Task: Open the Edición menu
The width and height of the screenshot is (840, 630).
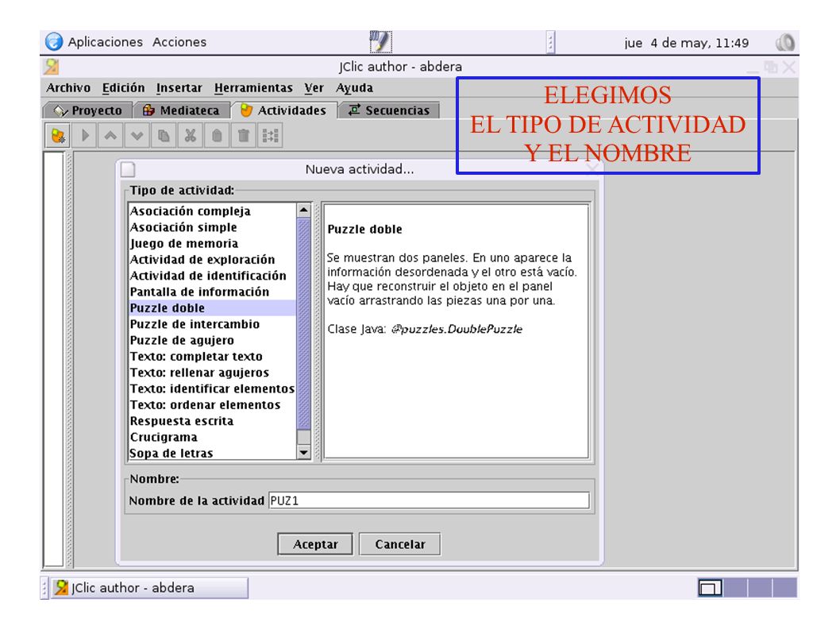Action: [x=123, y=88]
